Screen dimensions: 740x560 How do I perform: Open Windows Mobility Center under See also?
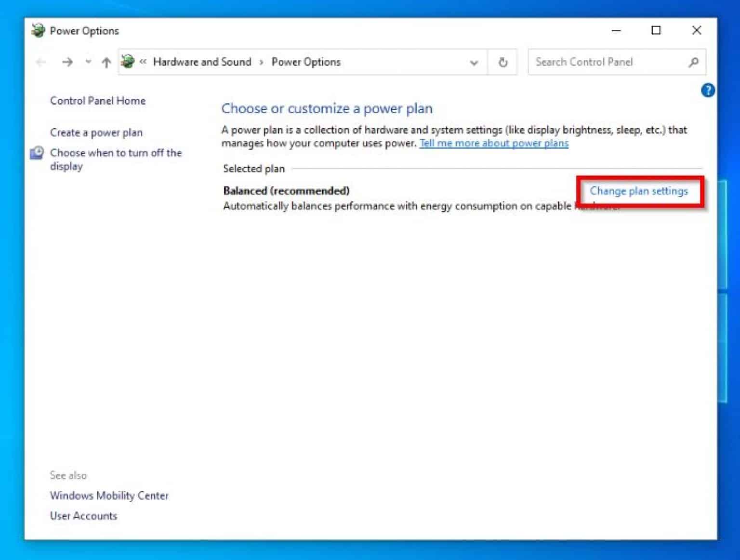[x=109, y=495]
